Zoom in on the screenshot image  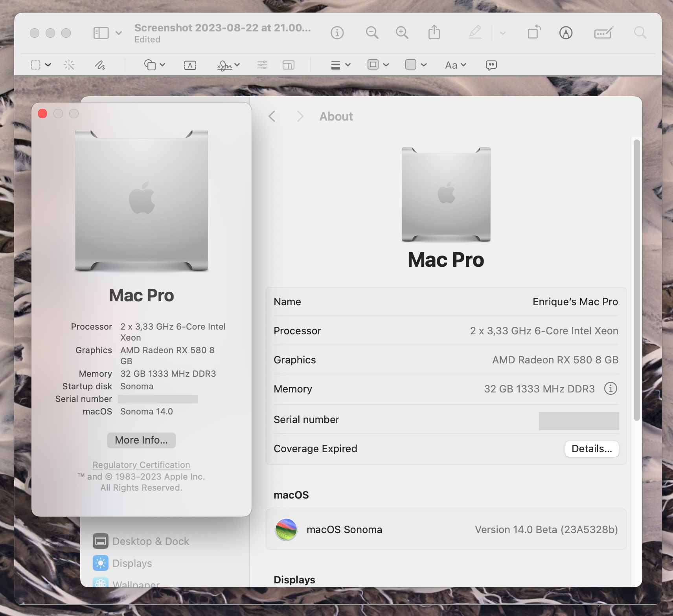coord(402,33)
